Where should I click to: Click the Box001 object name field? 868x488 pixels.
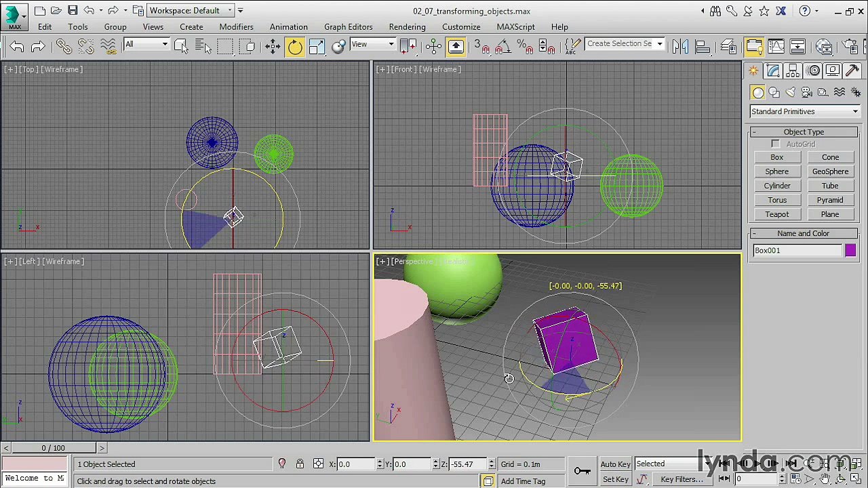pyautogui.click(x=797, y=251)
